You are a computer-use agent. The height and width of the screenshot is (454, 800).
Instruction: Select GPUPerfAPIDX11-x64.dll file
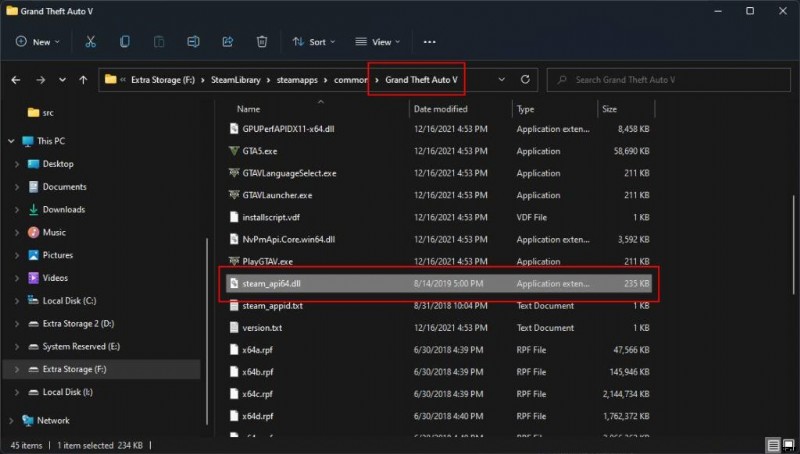pos(288,129)
